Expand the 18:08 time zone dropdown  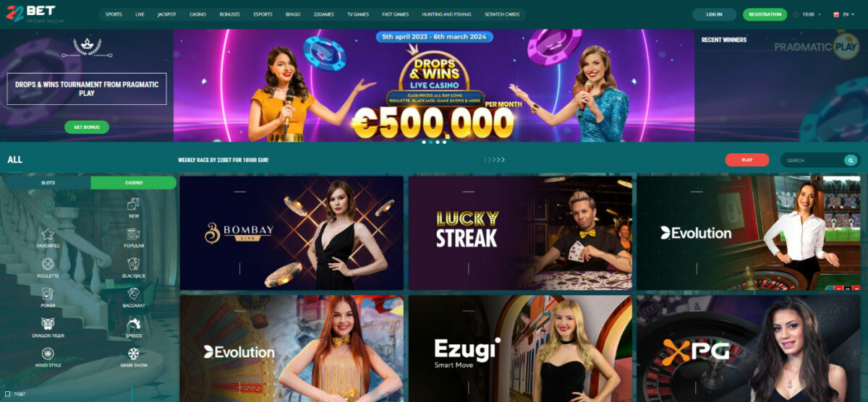click(807, 14)
